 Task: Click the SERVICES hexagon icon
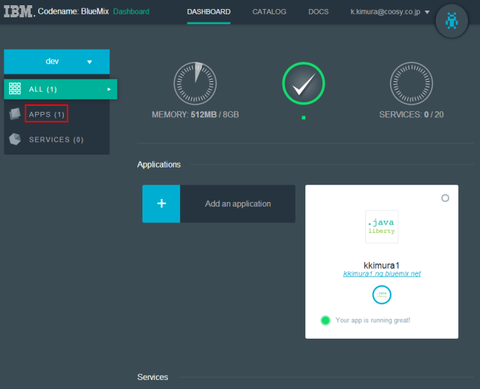click(x=15, y=139)
